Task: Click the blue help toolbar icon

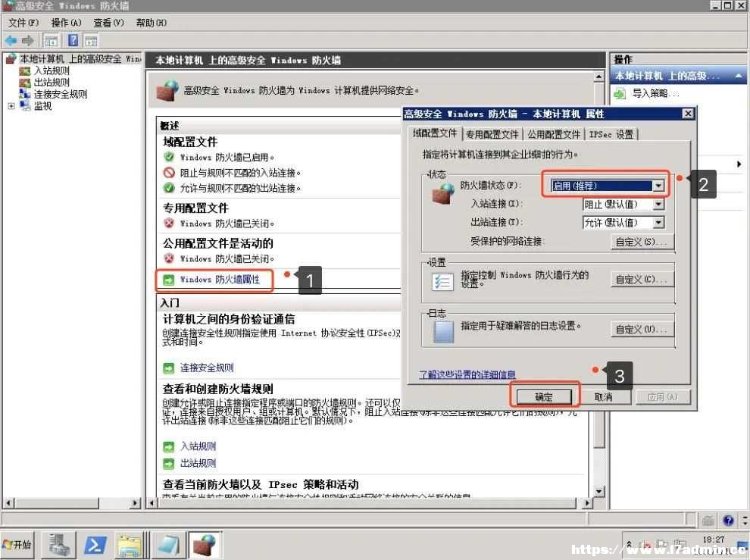Action: click(73, 40)
